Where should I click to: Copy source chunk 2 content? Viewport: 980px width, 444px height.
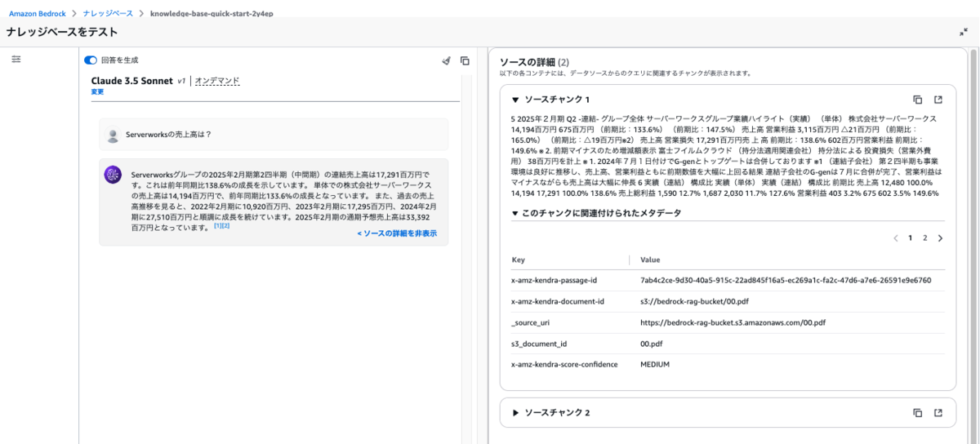[918, 413]
